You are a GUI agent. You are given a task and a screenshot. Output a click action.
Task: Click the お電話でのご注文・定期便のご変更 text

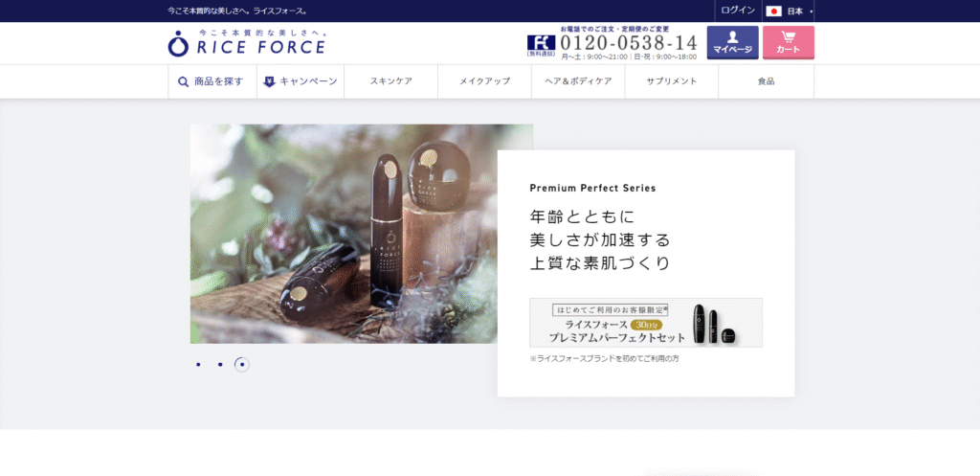(615, 29)
